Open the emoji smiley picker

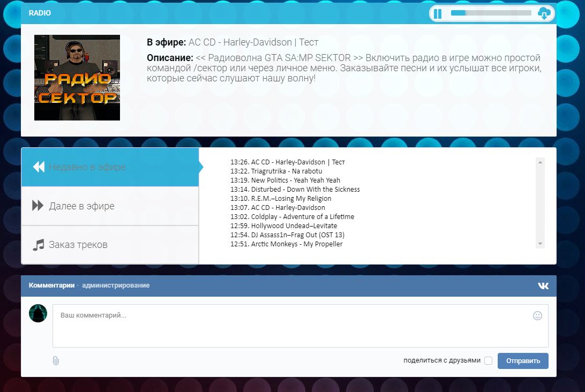click(537, 315)
